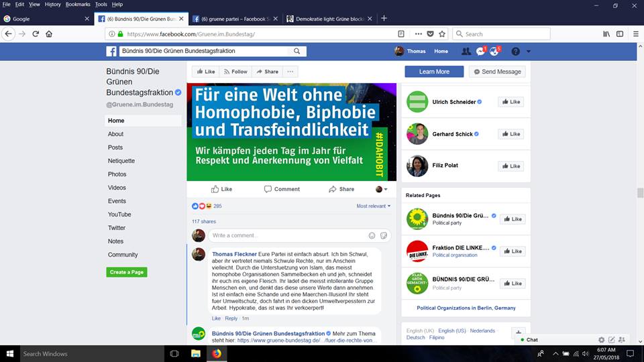Open page actions three-dots in address bar
The width and height of the screenshot is (644, 362).
click(418, 34)
